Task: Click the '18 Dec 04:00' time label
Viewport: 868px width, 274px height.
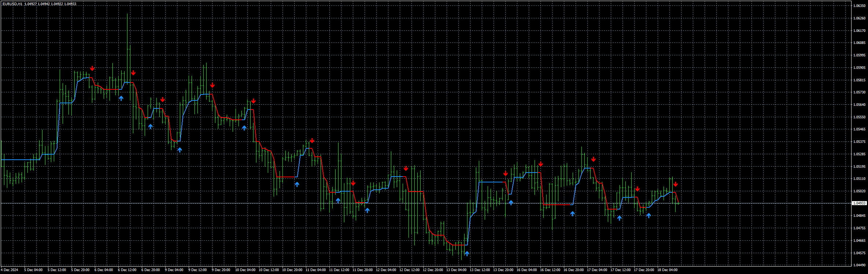Action: 667,270
